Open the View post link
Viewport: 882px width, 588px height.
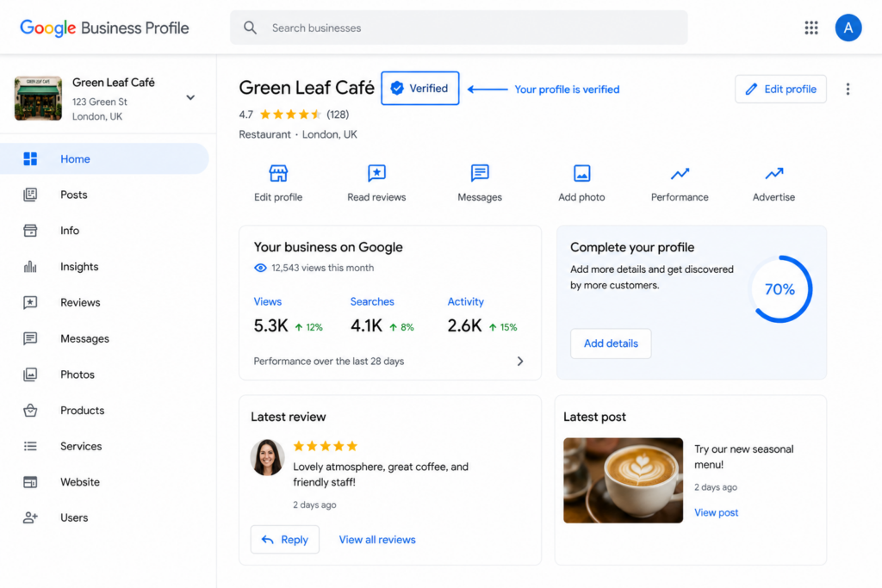click(716, 513)
